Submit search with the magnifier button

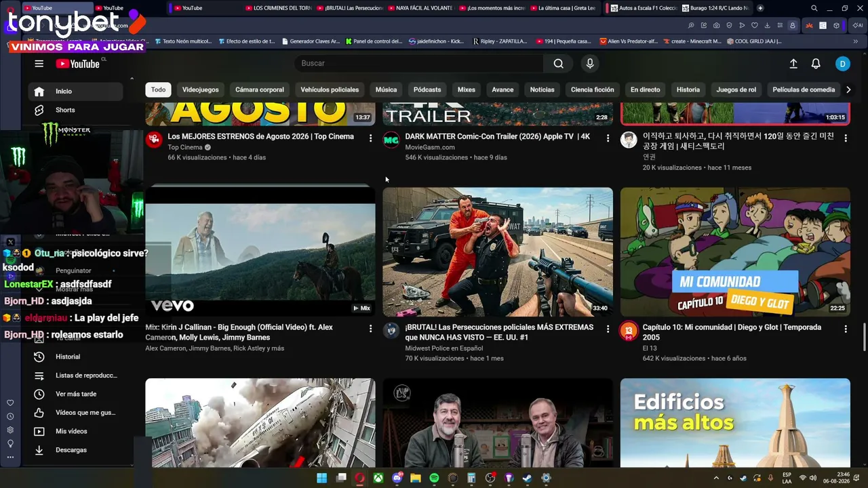(558, 64)
